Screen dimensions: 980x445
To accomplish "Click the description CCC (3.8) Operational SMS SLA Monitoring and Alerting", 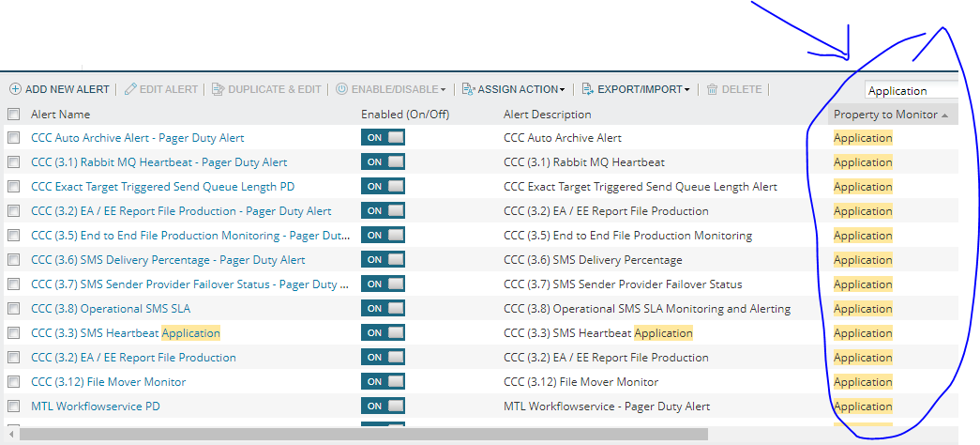I will pos(647,309).
